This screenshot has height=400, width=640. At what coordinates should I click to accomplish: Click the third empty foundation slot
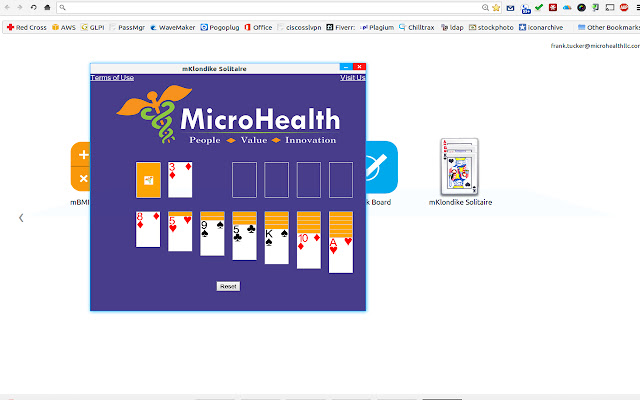pyautogui.click(x=309, y=180)
